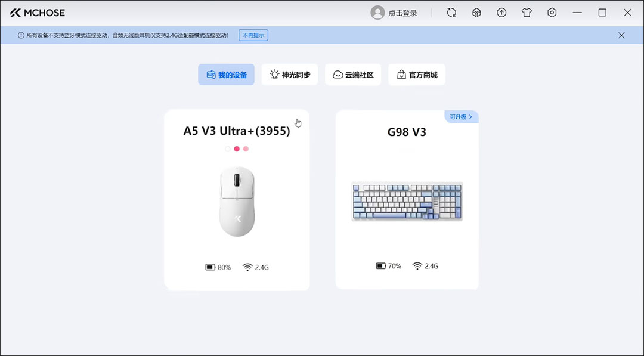This screenshot has width=644, height=356.
Task: Select the 我的设备 tab
Action: 227,75
